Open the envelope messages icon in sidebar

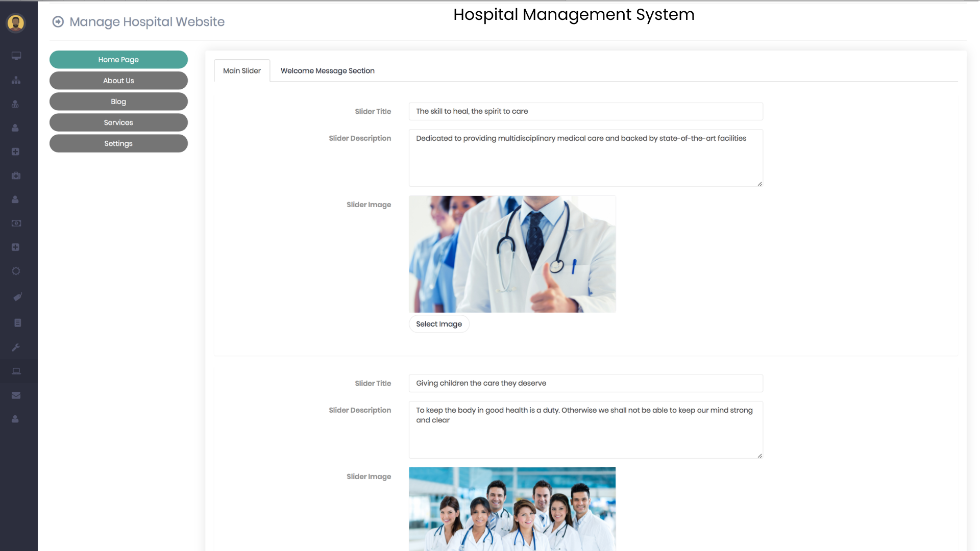(16, 395)
